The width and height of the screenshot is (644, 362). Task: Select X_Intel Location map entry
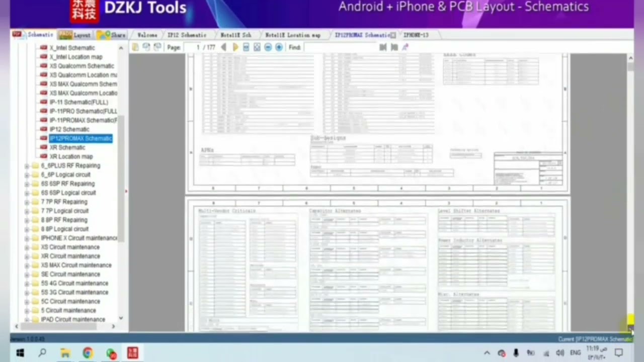[x=75, y=57]
